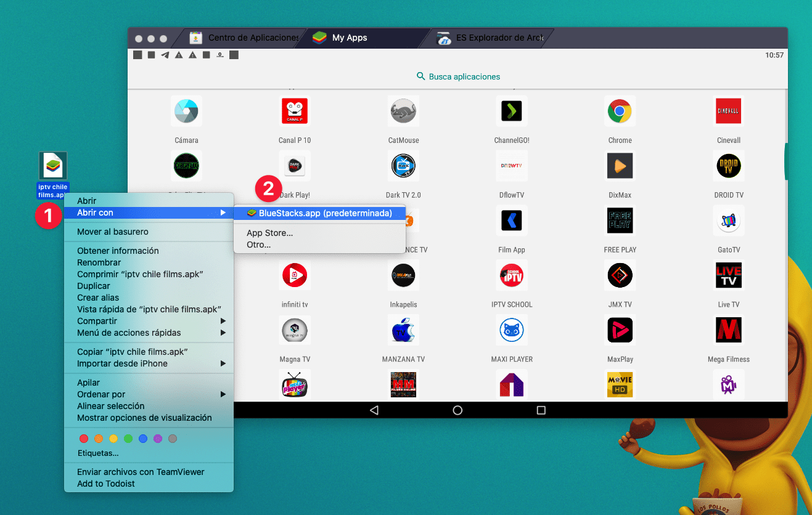This screenshot has width=812, height=515.
Task: Switch to Centro de Aplicaciones tab
Action: tap(244, 38)
